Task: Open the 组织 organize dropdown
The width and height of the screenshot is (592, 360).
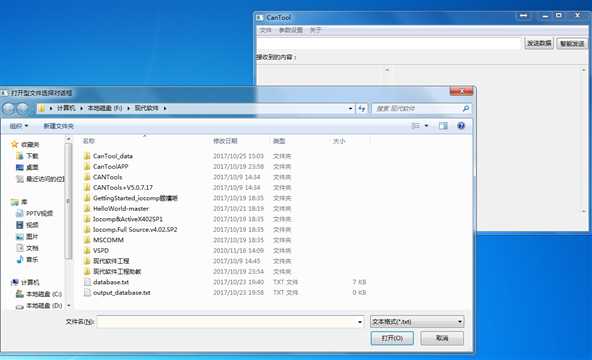Action: 19,126
